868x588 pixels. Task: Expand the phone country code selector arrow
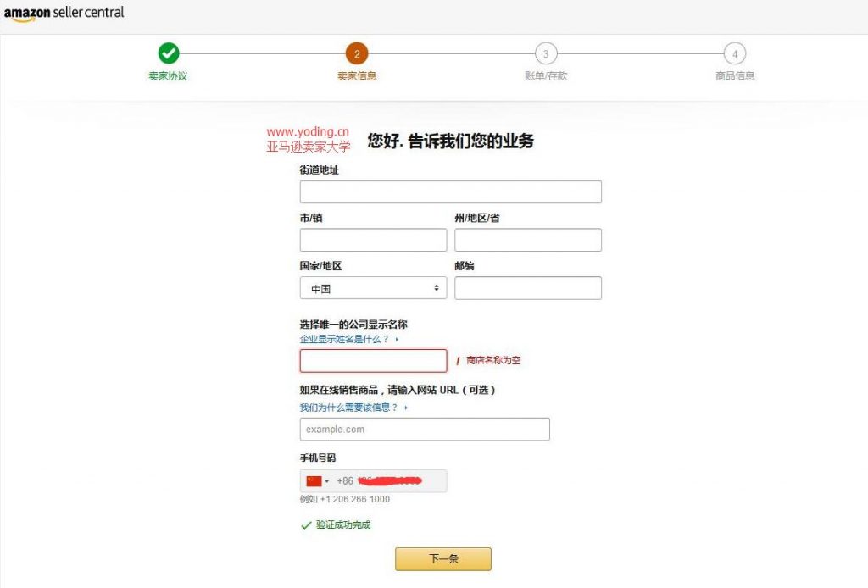click(x=327, y=481)
